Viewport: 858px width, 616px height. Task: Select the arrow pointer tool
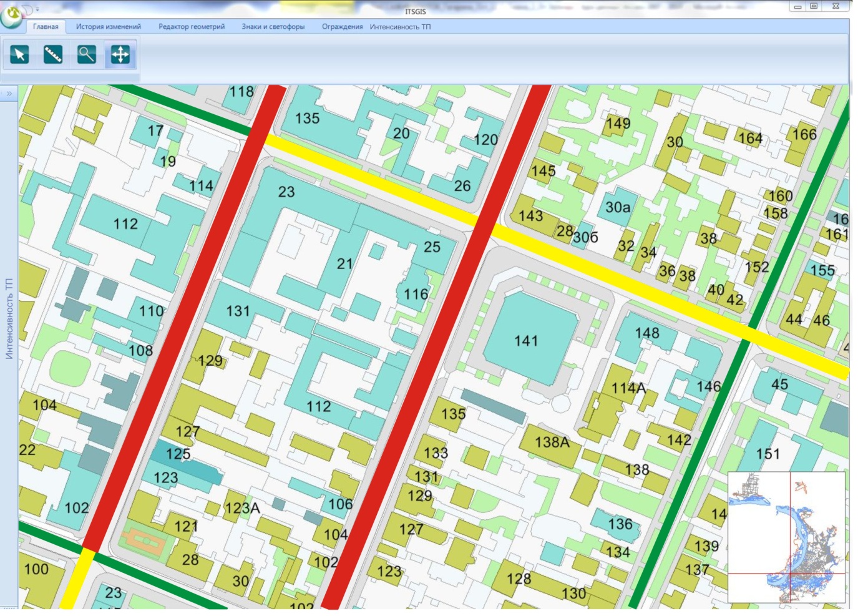[19, 55]
